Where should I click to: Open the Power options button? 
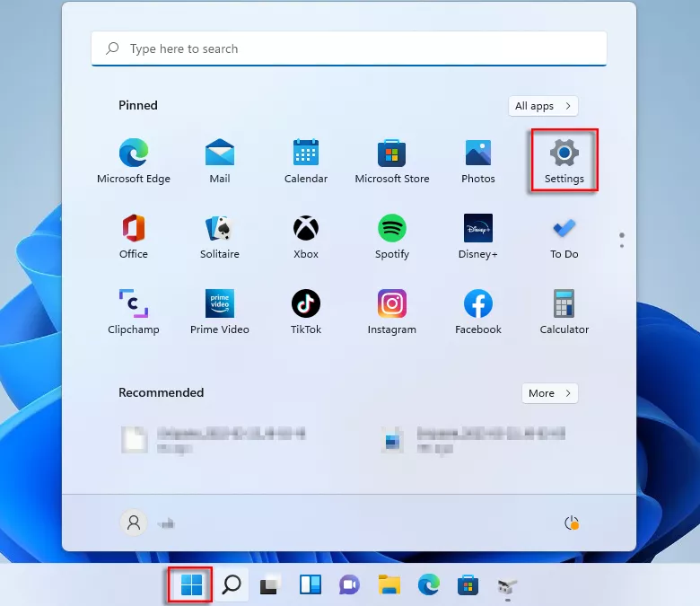coord(572,523)
